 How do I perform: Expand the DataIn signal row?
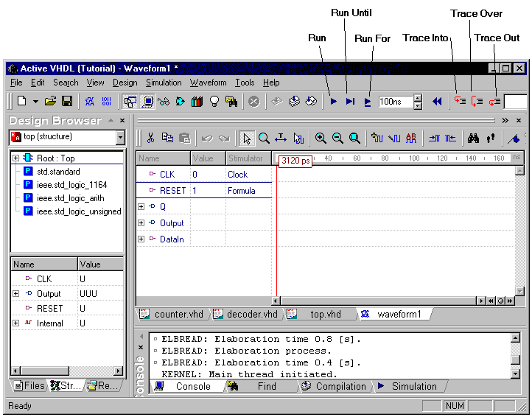[141, 239]
